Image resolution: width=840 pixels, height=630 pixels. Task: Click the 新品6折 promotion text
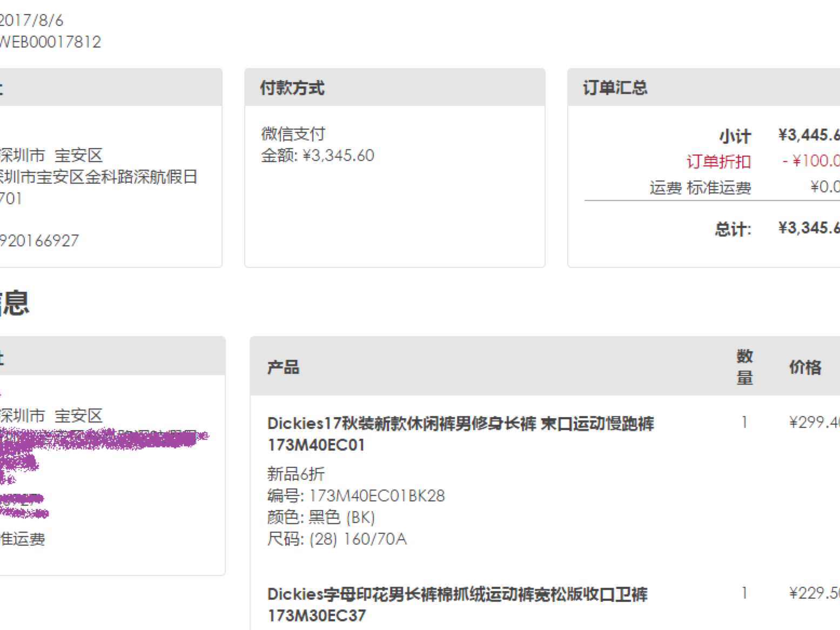tap(296, 474)
